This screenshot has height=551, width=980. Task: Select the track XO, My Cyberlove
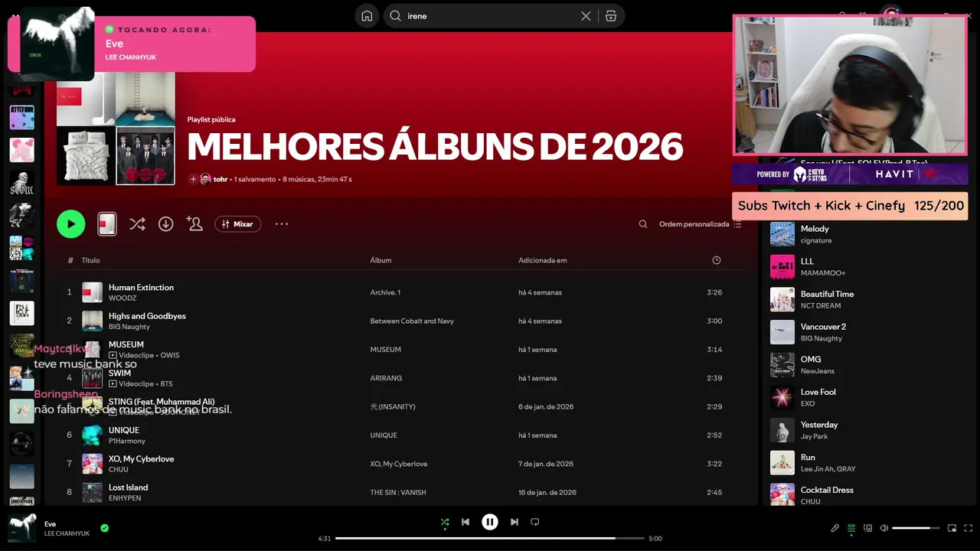click(x=141, y=459)
